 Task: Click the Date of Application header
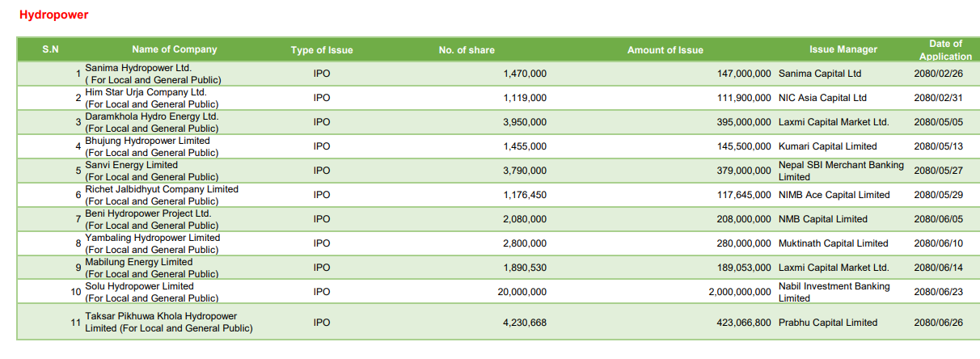pos(945,50)
